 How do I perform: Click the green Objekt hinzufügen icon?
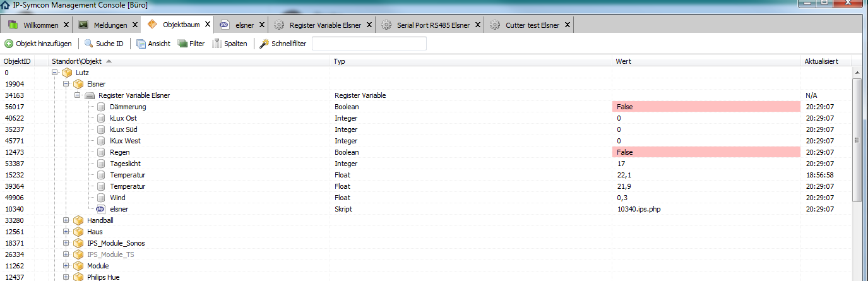coord(9,44)
